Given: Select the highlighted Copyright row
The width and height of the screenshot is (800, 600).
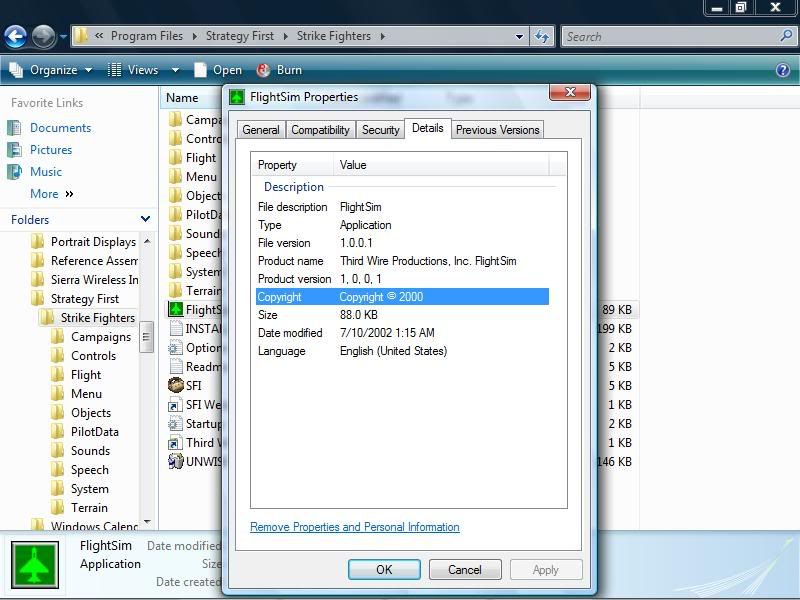Looking at the screenshot, I should tap(402, 297).
